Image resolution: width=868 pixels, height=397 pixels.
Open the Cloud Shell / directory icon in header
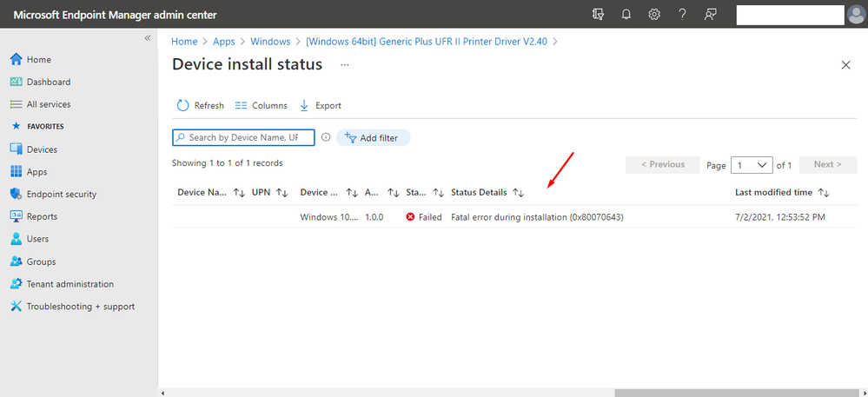coord(598,15)
